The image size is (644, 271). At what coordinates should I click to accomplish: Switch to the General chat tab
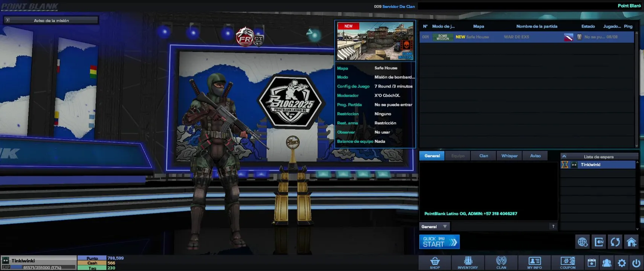pyautogui.click(x=432, y=156)
